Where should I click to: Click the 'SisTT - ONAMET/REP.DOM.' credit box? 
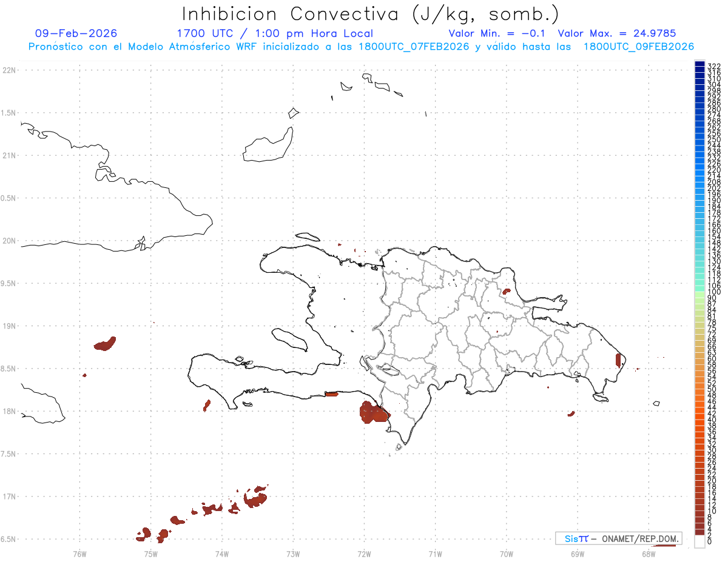(619, 538)
